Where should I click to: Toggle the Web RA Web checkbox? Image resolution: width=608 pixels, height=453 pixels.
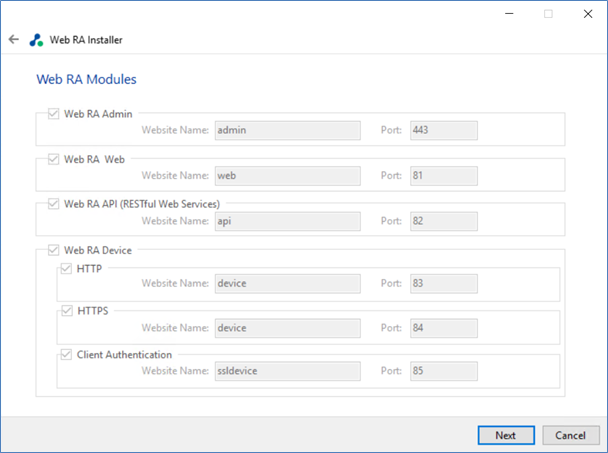[54, 159]
